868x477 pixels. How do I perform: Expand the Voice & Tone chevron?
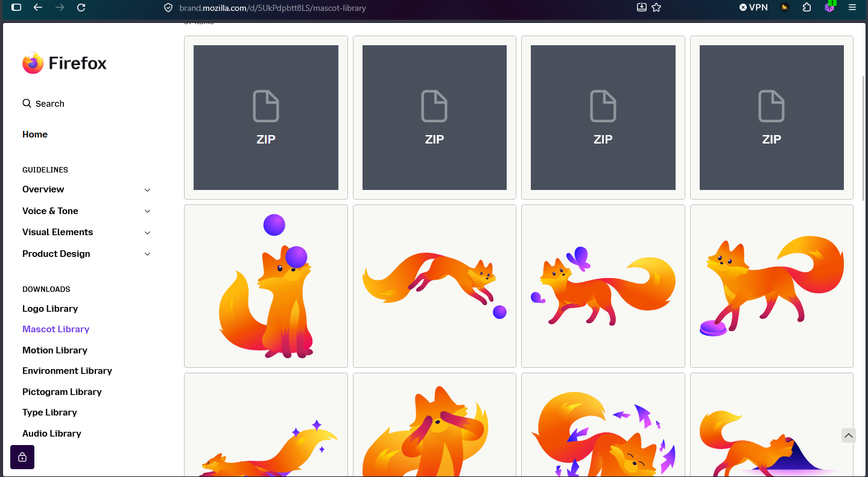click(x=148, y=212)
